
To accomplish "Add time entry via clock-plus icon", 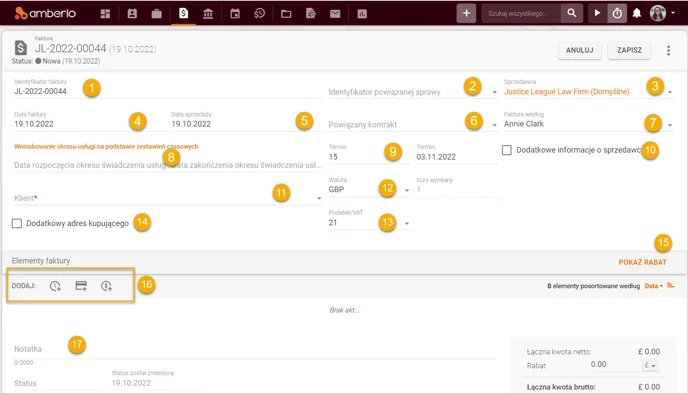I will pyautogui.click(x=55, y=286).
